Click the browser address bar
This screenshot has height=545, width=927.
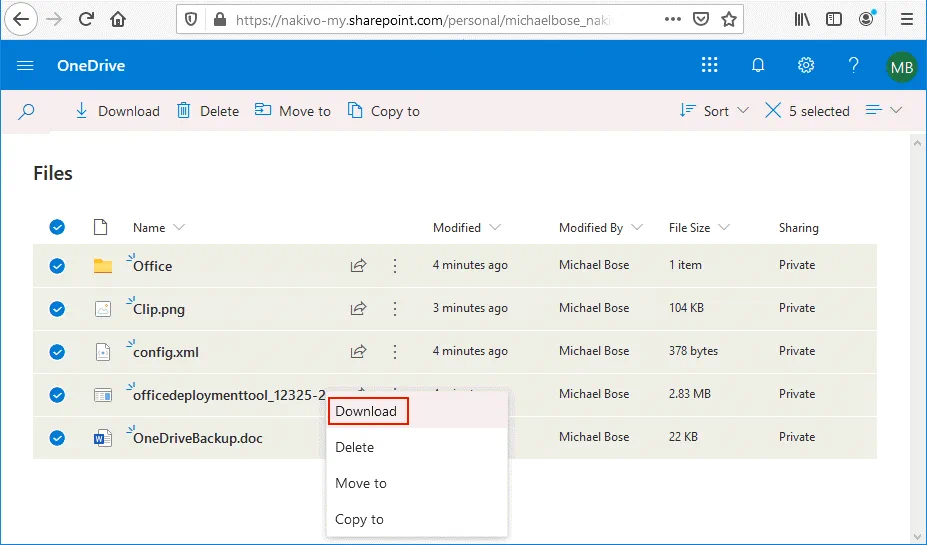point(420,19)
